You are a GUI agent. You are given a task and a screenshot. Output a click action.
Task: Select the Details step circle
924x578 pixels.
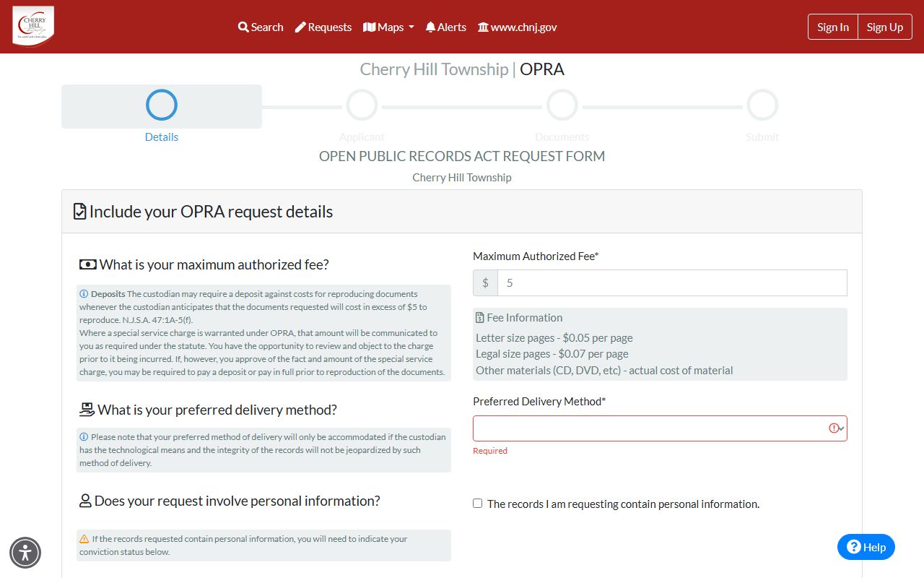coord(162,105)
